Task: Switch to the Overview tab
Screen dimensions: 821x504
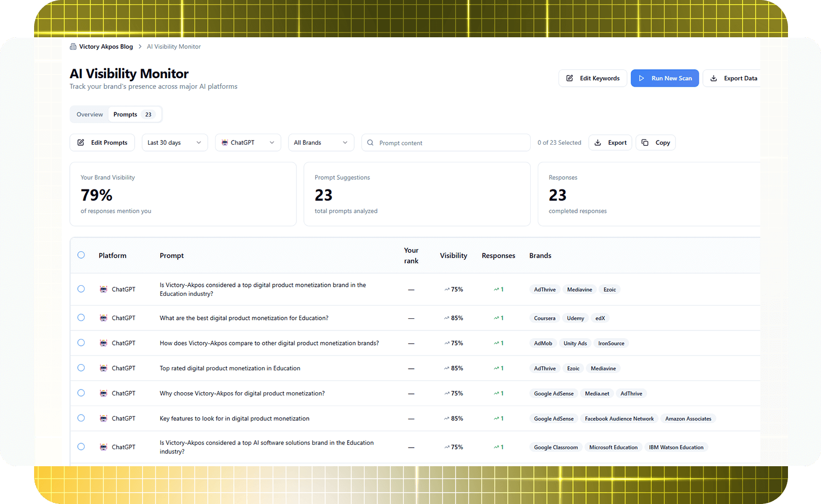Action: 89,114
